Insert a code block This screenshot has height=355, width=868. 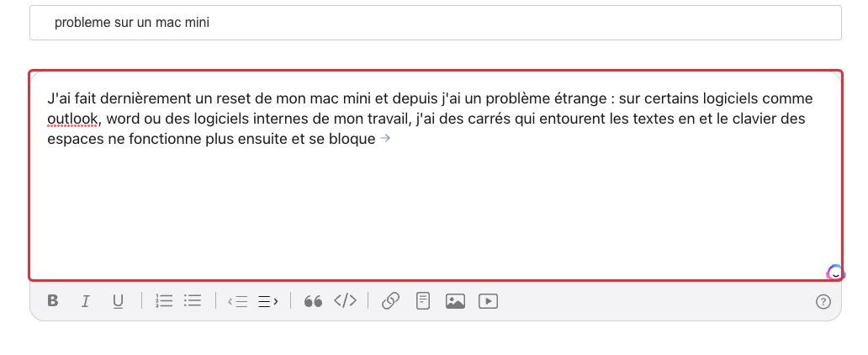(346, 301)
